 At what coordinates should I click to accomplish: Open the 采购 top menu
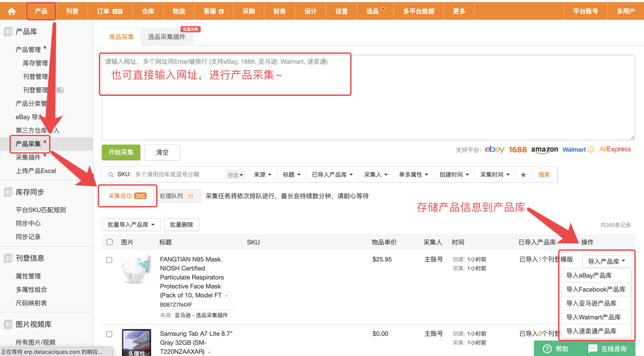249,11
